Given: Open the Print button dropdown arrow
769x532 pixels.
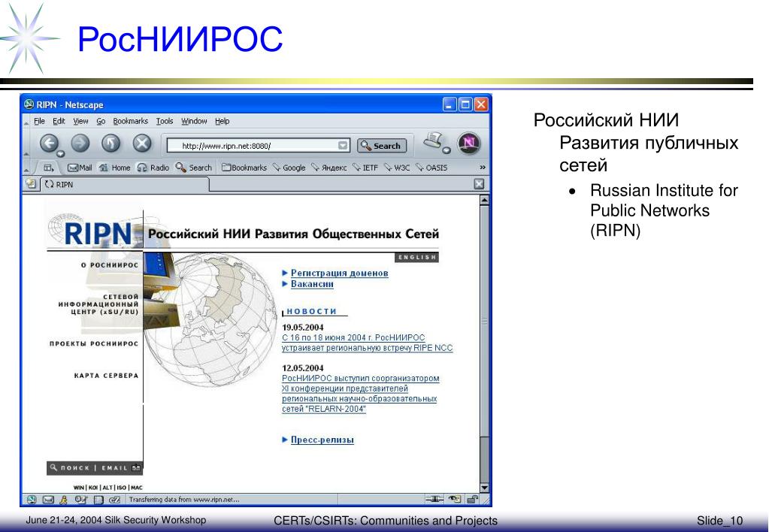Looking at the screenshot, I should [x=446, y=150].
